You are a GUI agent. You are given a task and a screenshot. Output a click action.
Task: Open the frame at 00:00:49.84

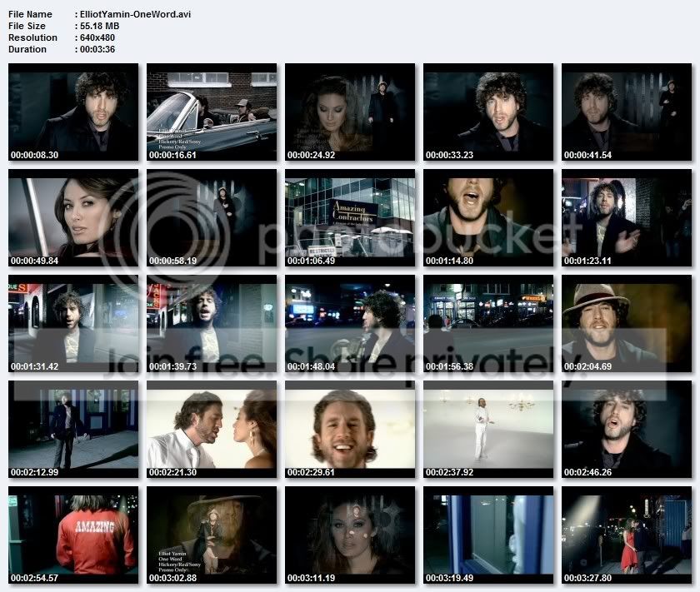[x=73, y=217]
